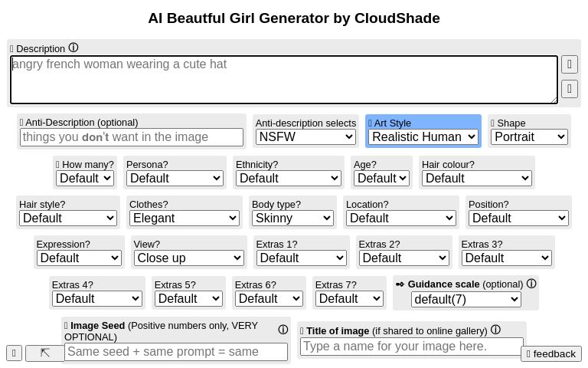Click the Image Seed info icon
588x368 pixels.
[283, 330]
